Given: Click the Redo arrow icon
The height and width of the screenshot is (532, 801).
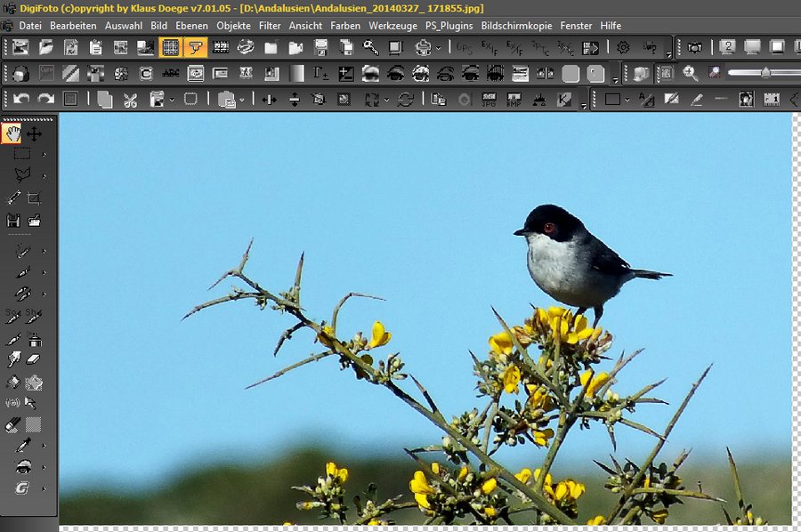Looking at the screenshot, I should point(45,100).
